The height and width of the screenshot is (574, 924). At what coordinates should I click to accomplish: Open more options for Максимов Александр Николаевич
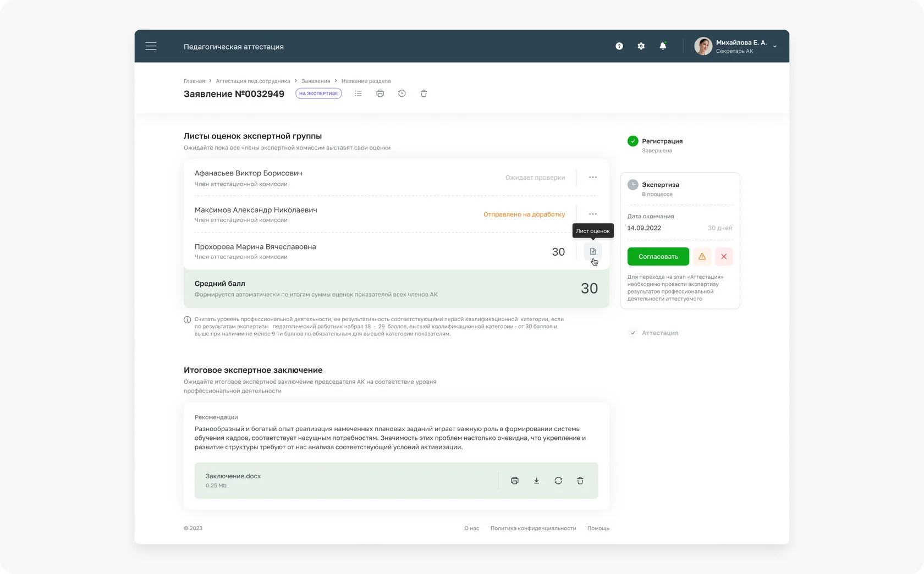(593, 214)
